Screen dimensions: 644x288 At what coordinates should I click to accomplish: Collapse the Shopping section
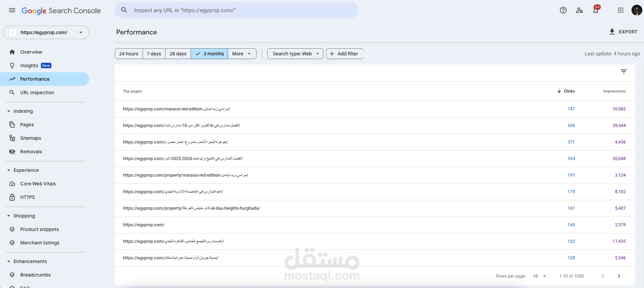tap(9, 216)
